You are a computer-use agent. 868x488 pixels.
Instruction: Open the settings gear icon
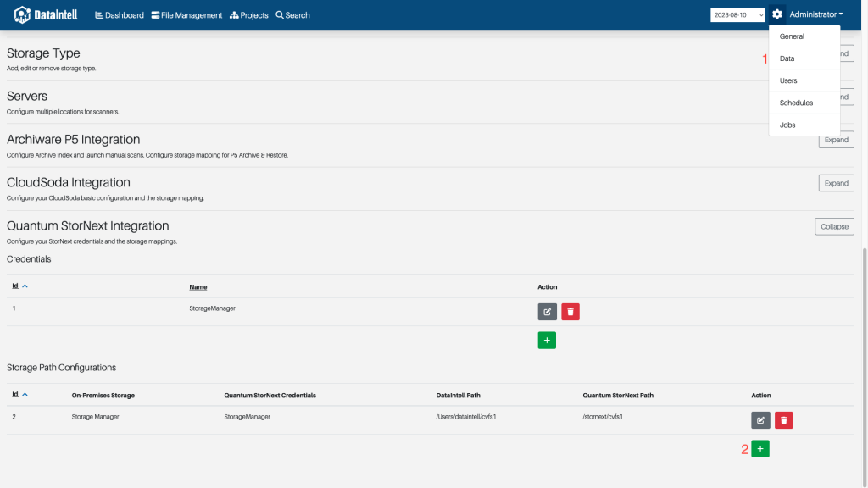pos(776,14)
